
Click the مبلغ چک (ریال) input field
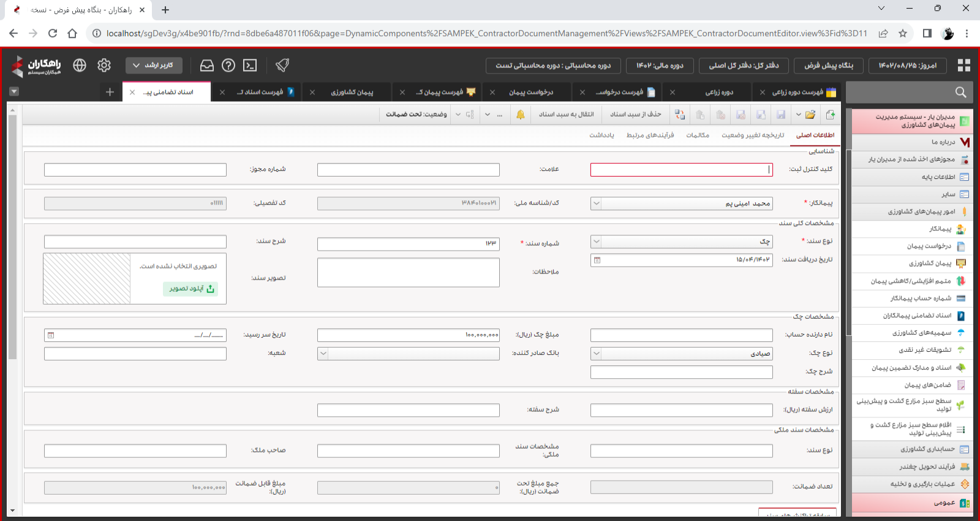tap(409, 335)
